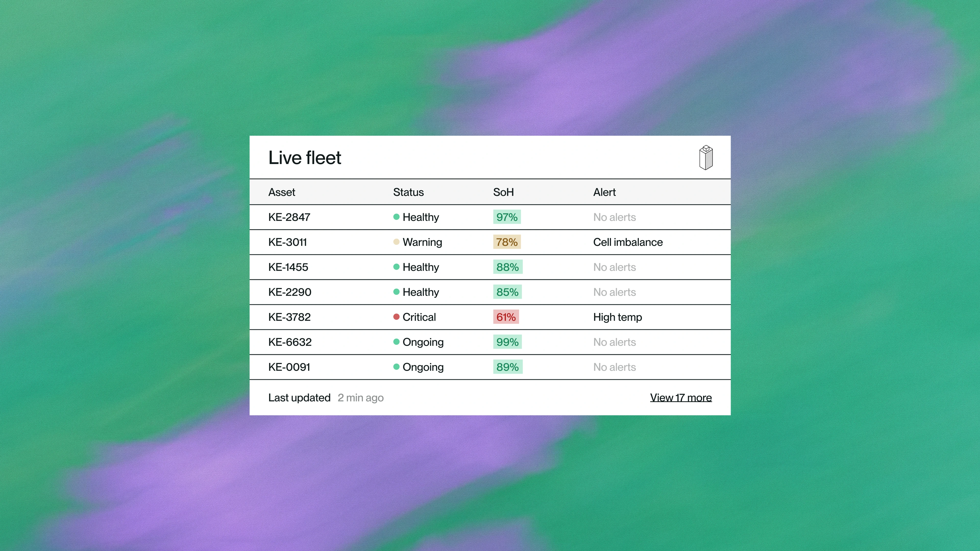Click the green status dot for KE-1455

(x=396, y=267)
